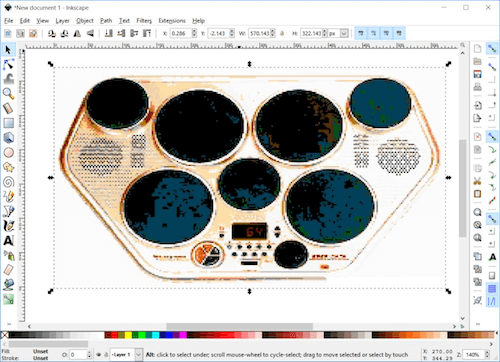Select the 3D box tool
Image resolution: width=500 pixels, height=362 pixels.
click(x=9, y=138)
